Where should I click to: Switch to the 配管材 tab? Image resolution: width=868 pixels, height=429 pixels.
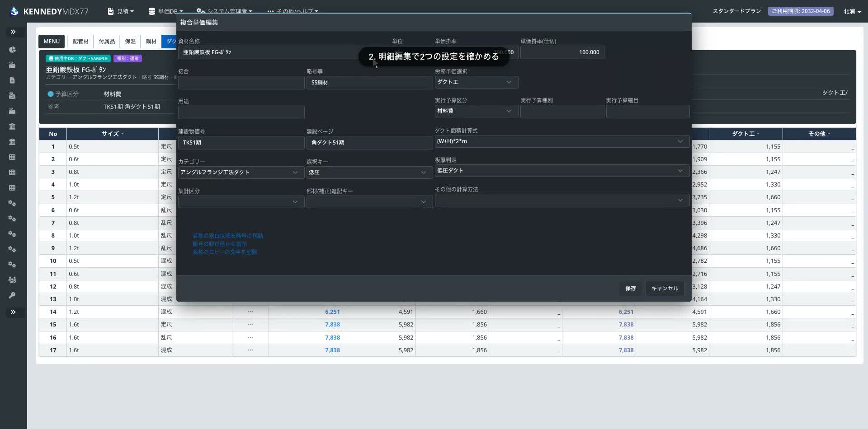80,42
